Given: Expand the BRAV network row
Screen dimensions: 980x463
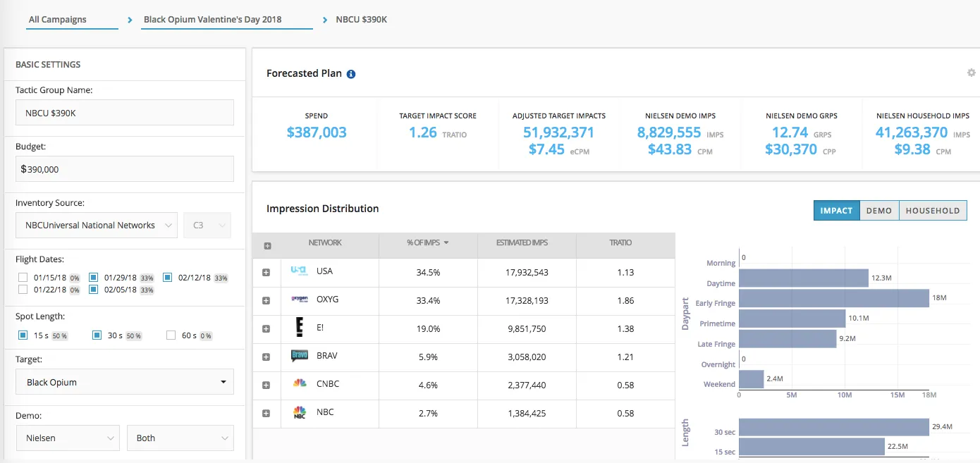Looking at the screenshot, I should pos(267,357).
